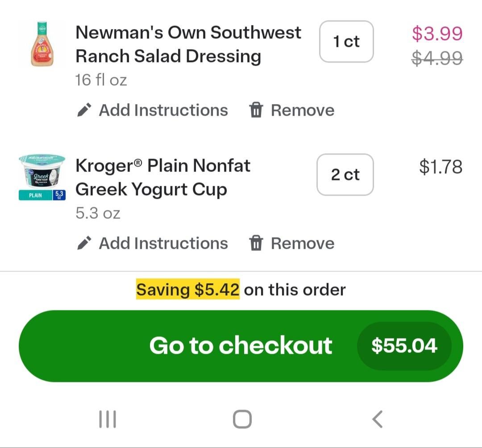Select the Newman's Own Southwest Ranch title

coord(188,44)
